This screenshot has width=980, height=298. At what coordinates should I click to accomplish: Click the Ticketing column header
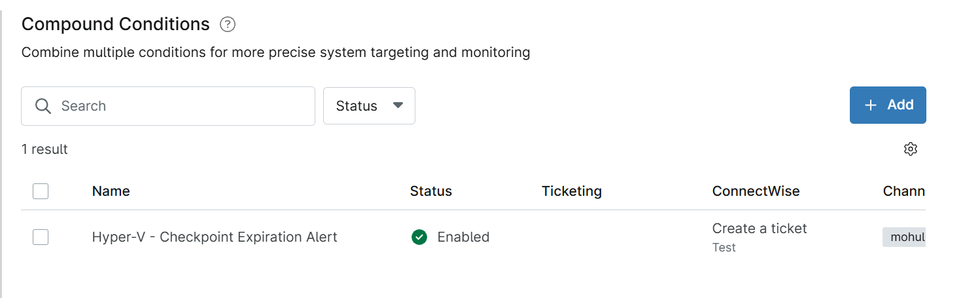[x=571, y=191]
